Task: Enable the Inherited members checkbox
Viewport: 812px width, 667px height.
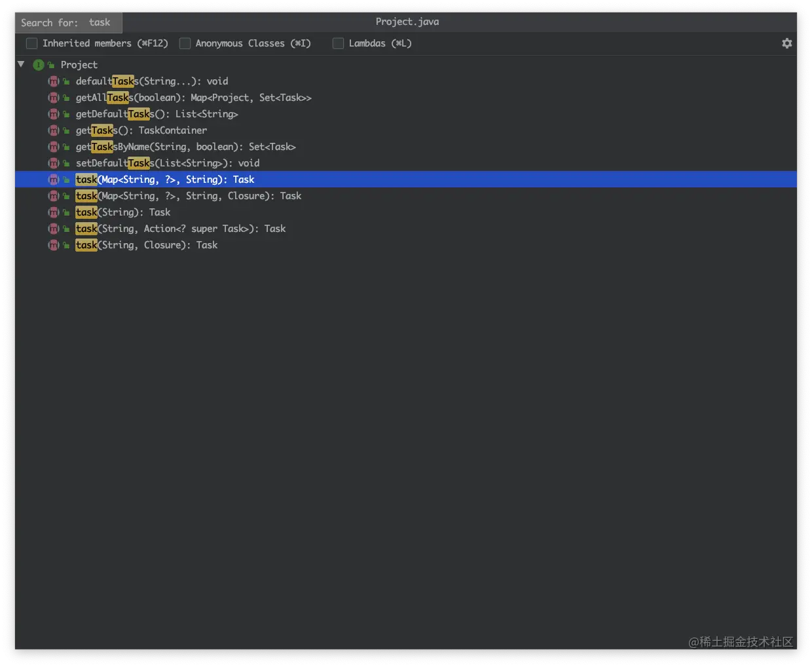Action: coord(31,43)
